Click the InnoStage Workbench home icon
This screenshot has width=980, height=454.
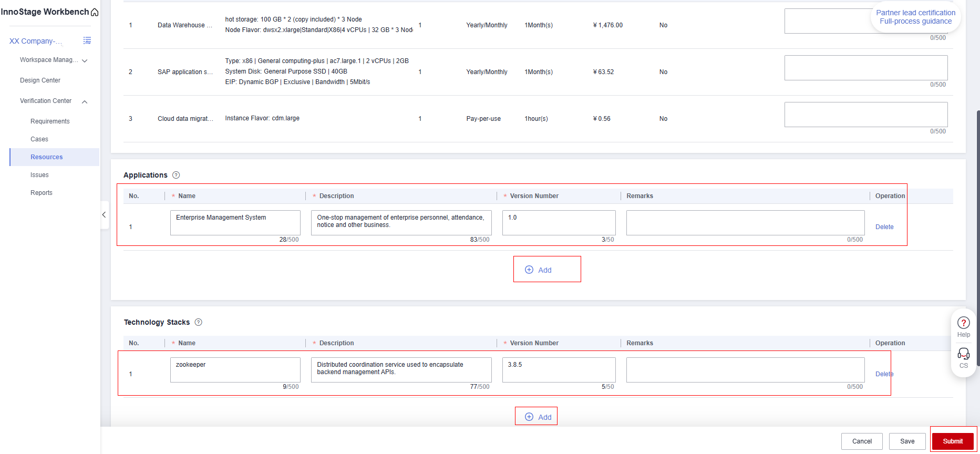[95, 12]
